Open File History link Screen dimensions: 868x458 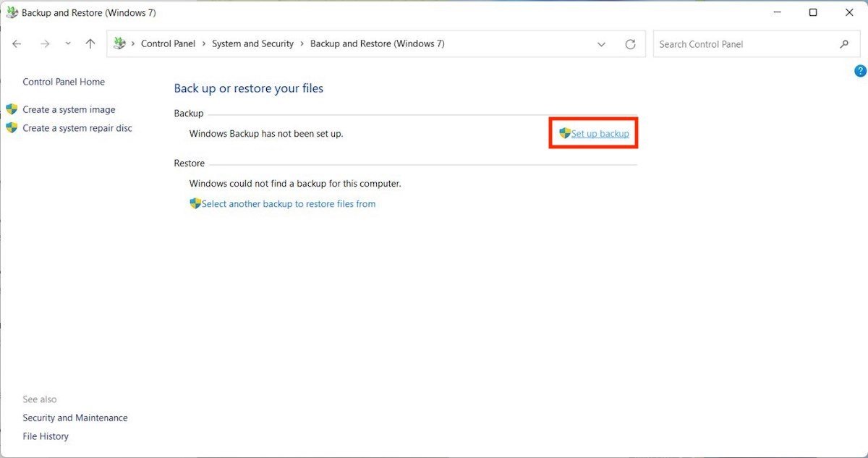point(46,436)
